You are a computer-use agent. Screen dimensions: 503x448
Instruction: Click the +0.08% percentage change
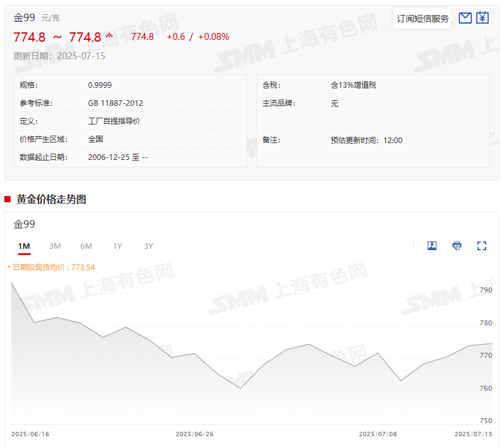point(214,37)
